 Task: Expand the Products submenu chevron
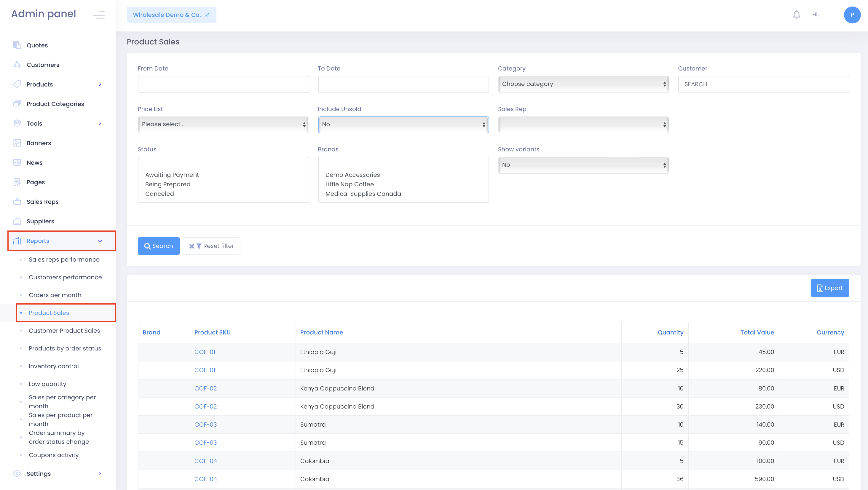point(100,84)
